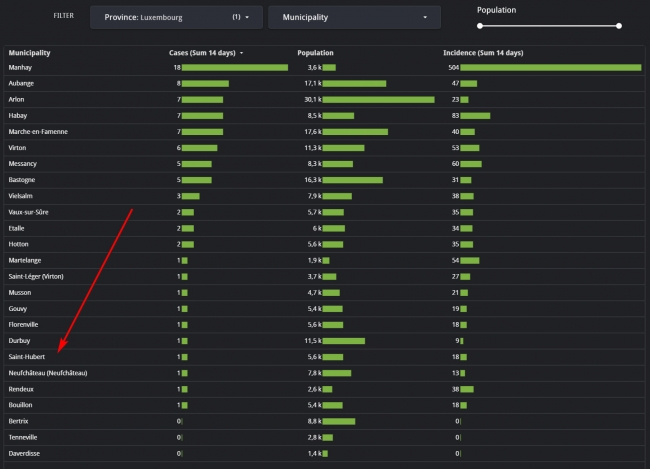650x469 pixels.
Task: Select the Manhay municipality row
Action: 325,68
